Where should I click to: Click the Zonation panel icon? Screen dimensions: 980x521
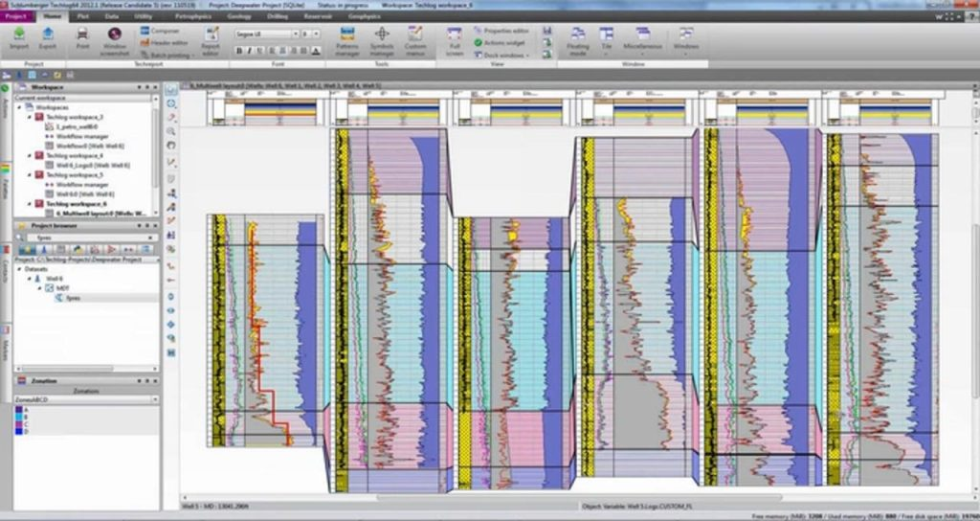tap(21, 380)
